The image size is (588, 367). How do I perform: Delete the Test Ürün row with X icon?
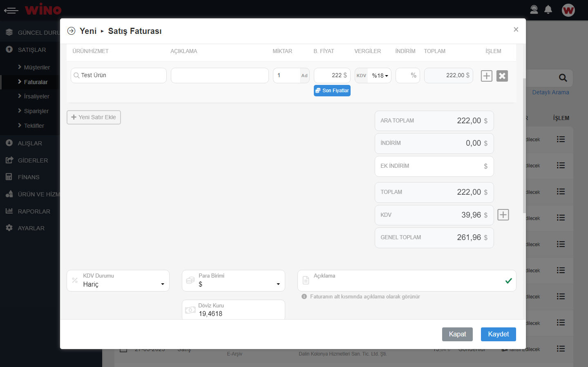click(x=502, y=76)
